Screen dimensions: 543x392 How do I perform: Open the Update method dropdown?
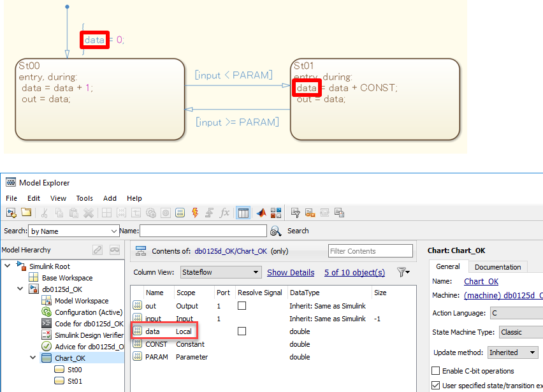coord(513,352)
